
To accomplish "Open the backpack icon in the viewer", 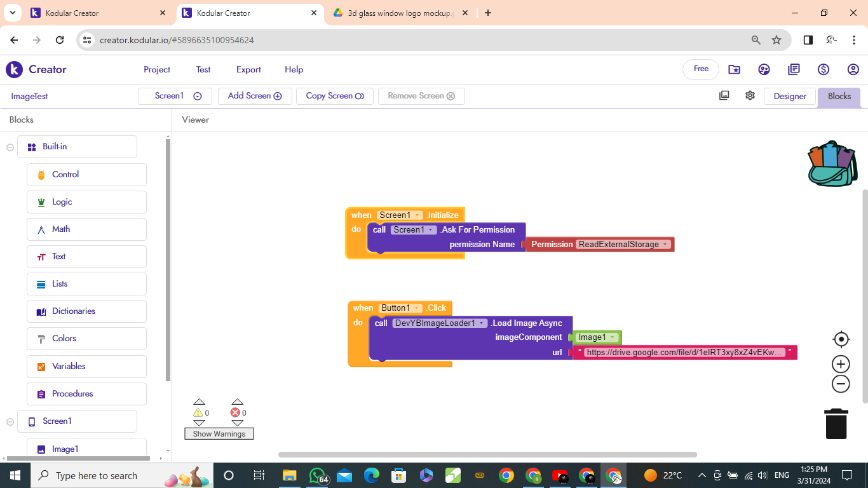I will (x=832, y=163).
